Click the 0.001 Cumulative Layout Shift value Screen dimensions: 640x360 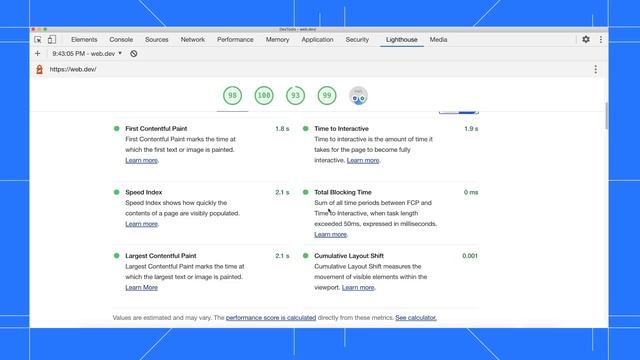[x=470, y=256]
